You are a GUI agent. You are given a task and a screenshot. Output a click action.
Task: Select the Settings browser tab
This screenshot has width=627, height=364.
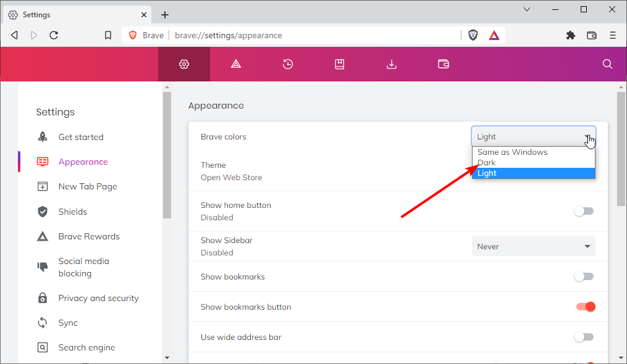click(77, 15)
